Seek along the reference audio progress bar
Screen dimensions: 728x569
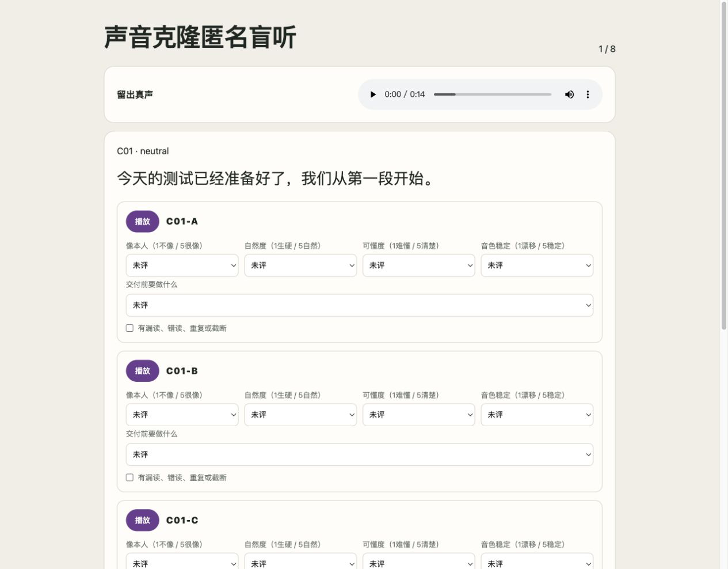(493, 94)
